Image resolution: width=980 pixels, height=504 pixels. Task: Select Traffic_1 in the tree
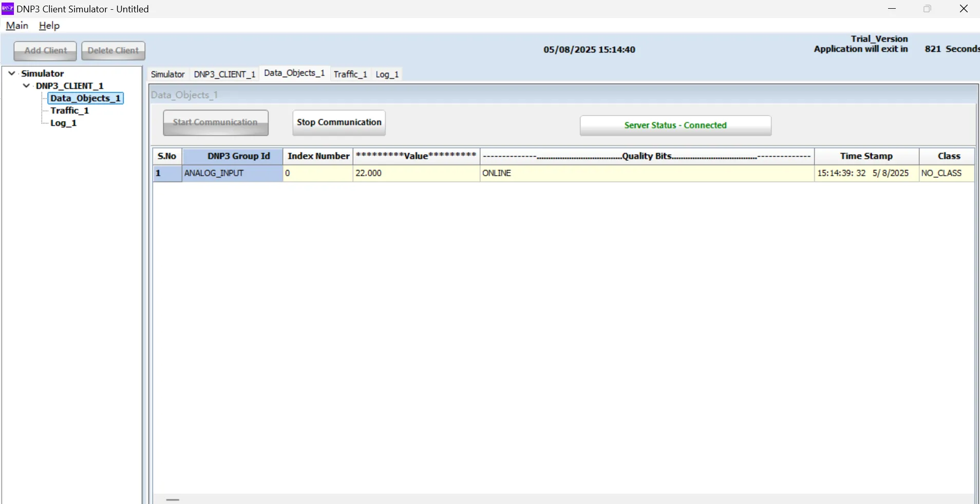[x=69, y=110]
